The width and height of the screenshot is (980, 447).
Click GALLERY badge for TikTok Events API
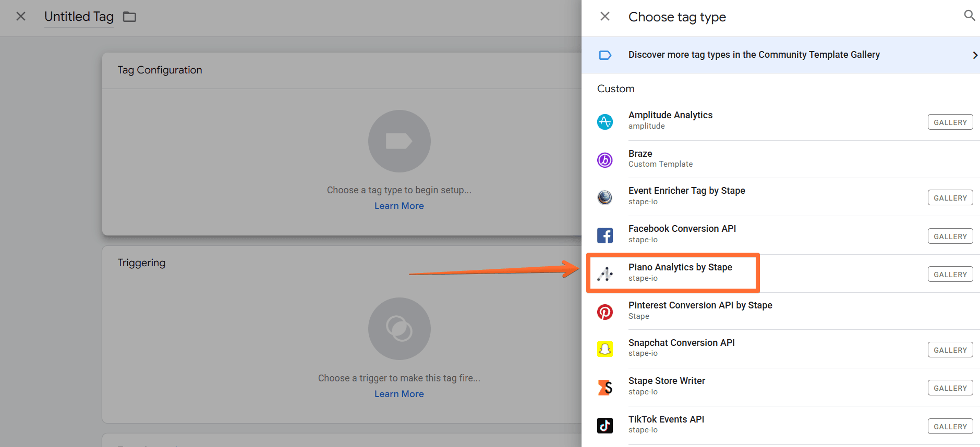coord(950,427)
